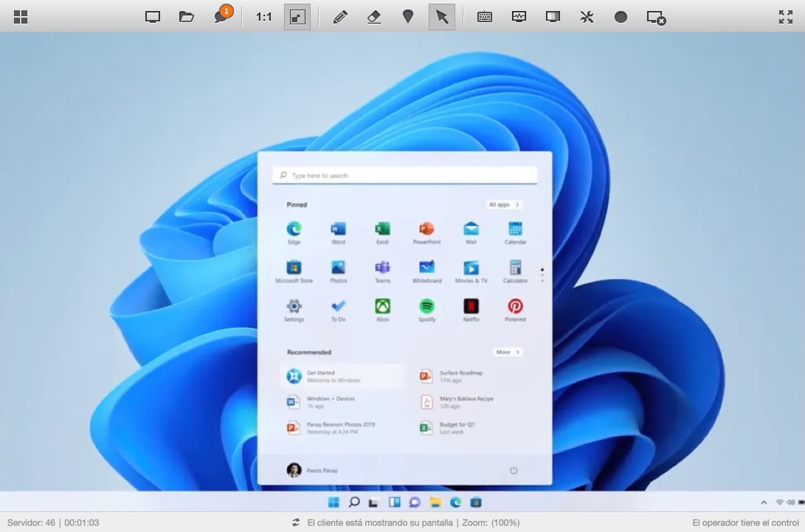The width and height of the screenshot is (805, 532).
Task: Open the file transfer folder icon
Action: pos(187,17)
